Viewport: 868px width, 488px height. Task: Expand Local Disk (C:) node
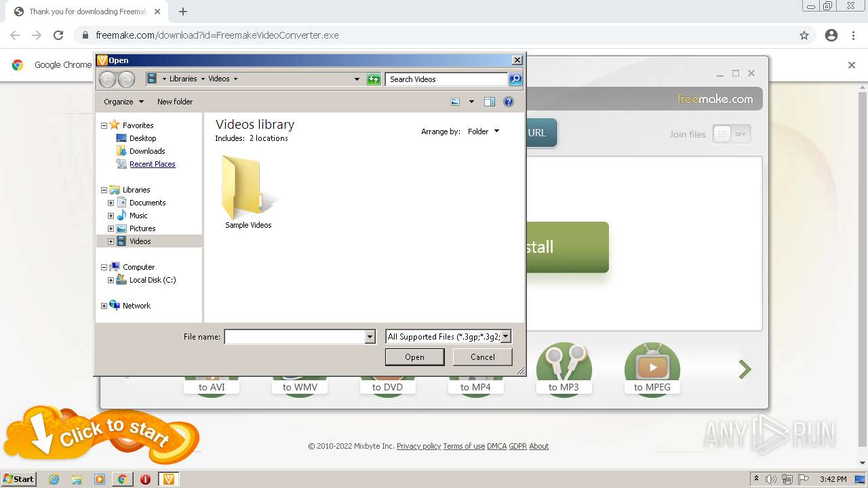point(111,280)
